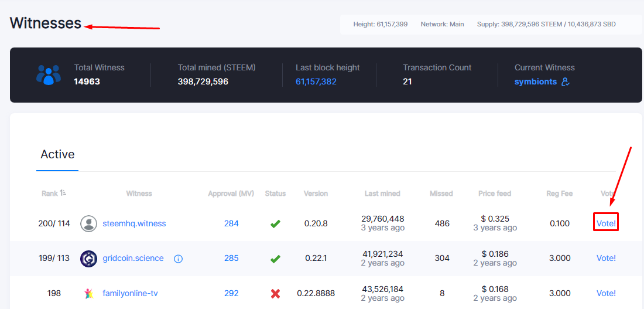Vote for steemhq.witness
644x309 pixels.
point(606,224)
